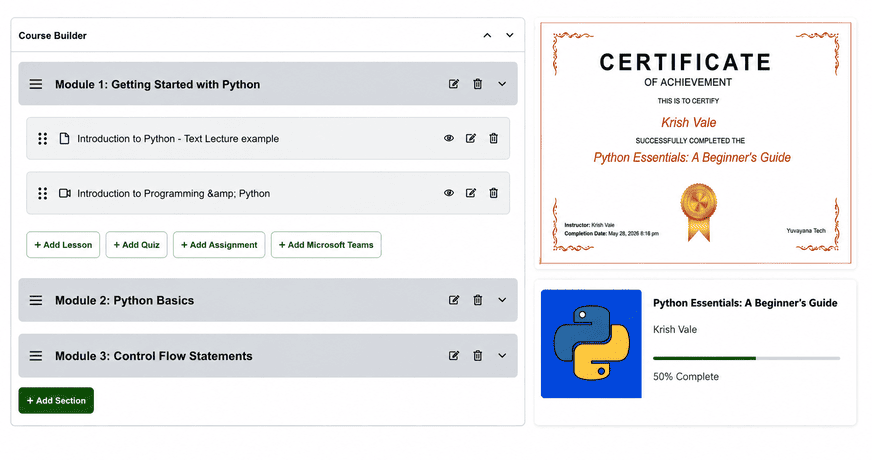Expand Module 3: Control Flow Statements chevron
872x460 pixels.
click(x=502, y=355)
